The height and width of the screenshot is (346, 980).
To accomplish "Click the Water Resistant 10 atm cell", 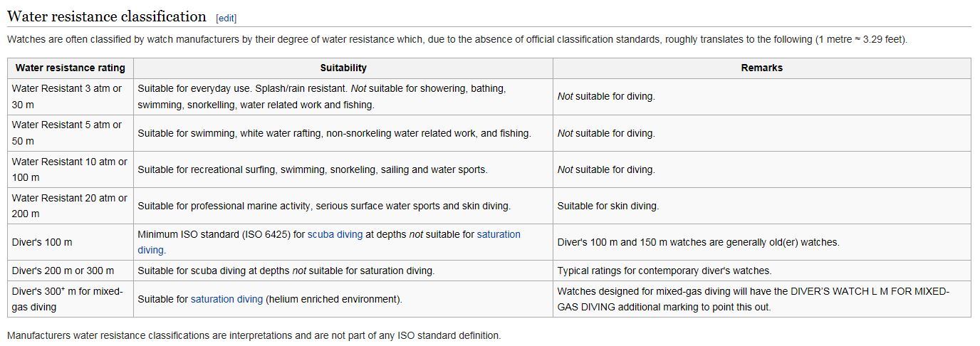I will coord(71,169).
